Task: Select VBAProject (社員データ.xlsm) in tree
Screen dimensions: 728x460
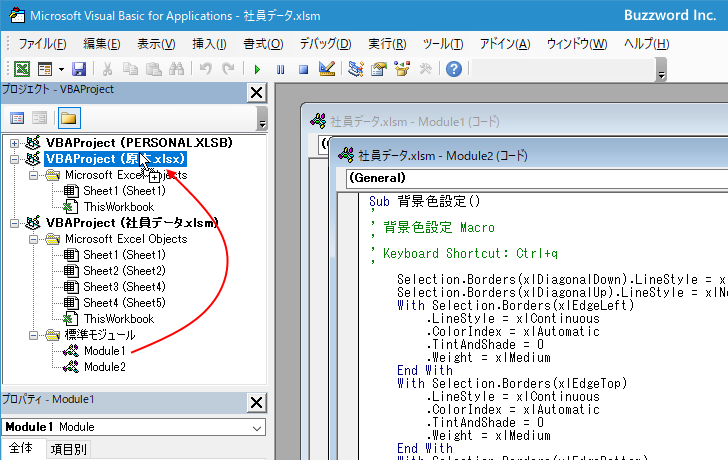Action: click(132, 223)
